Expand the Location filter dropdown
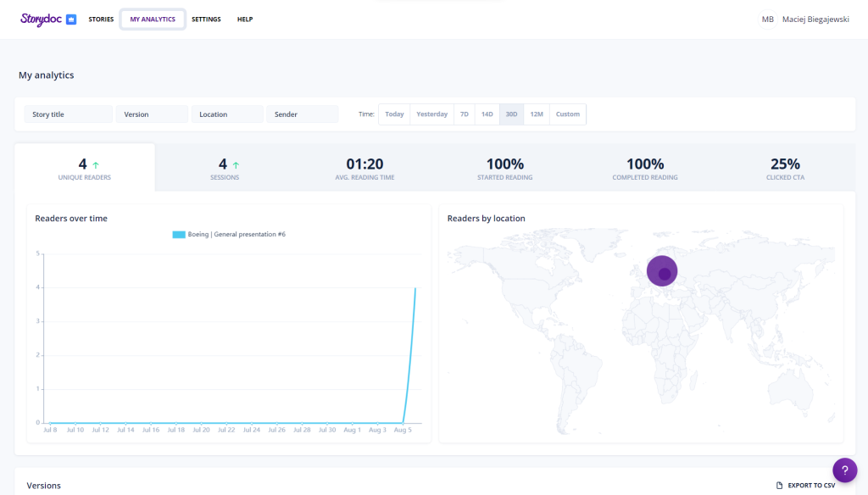 pos(226,114)
